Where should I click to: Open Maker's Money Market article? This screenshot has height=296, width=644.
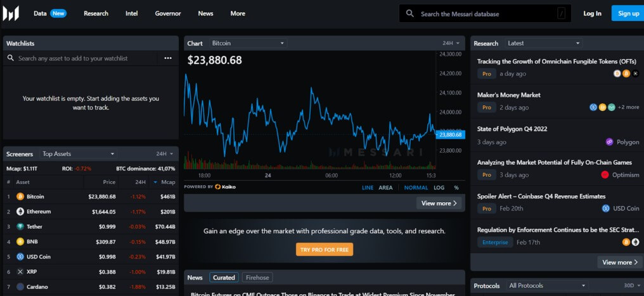[509, 95]
